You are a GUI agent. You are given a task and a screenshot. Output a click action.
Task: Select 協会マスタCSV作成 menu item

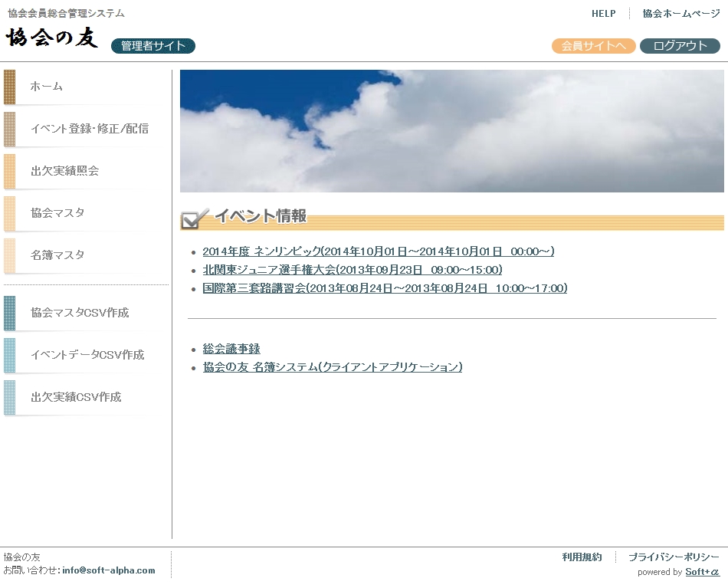[80, 313]
